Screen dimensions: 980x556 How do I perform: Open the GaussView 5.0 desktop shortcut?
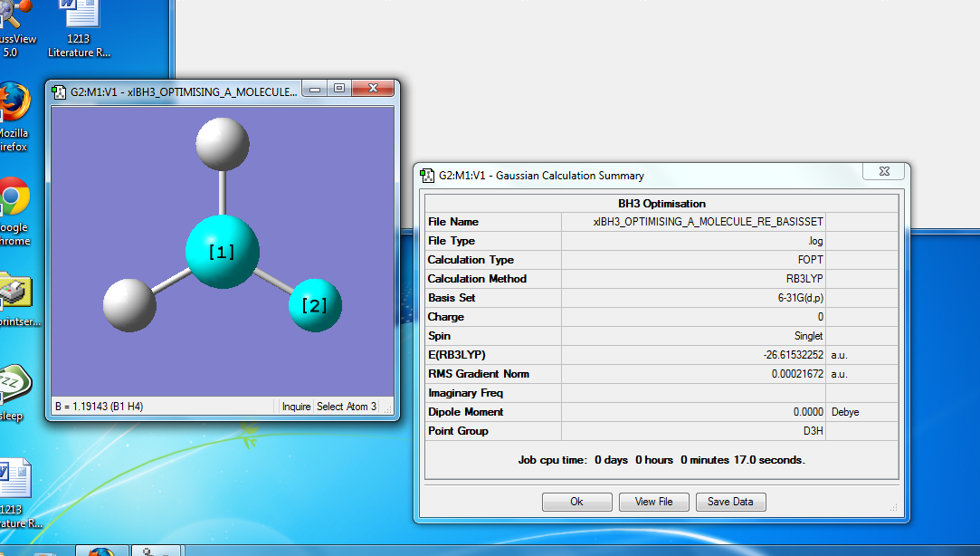pos(15,28)
